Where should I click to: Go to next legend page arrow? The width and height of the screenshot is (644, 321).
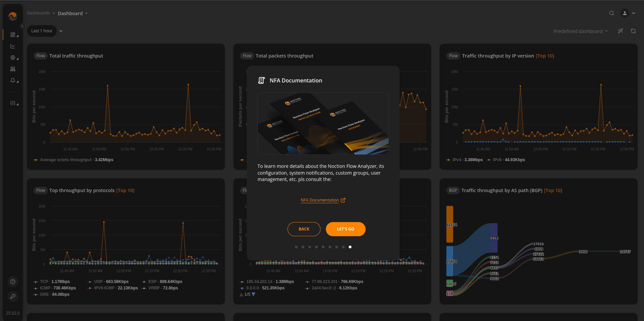(253, 294)
